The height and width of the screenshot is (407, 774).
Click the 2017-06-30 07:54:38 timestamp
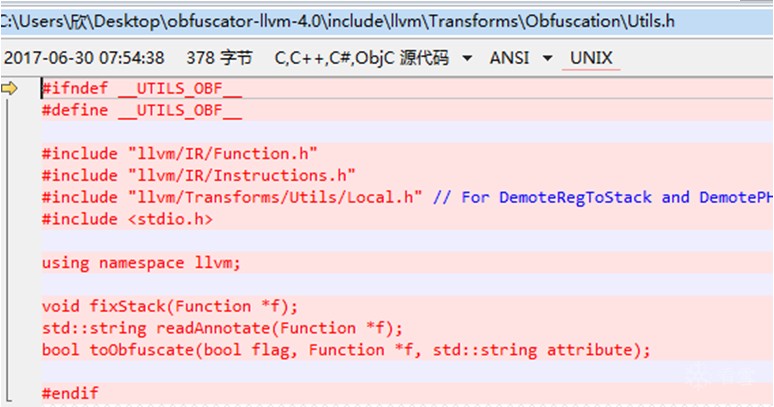click(x=84, y=58)
